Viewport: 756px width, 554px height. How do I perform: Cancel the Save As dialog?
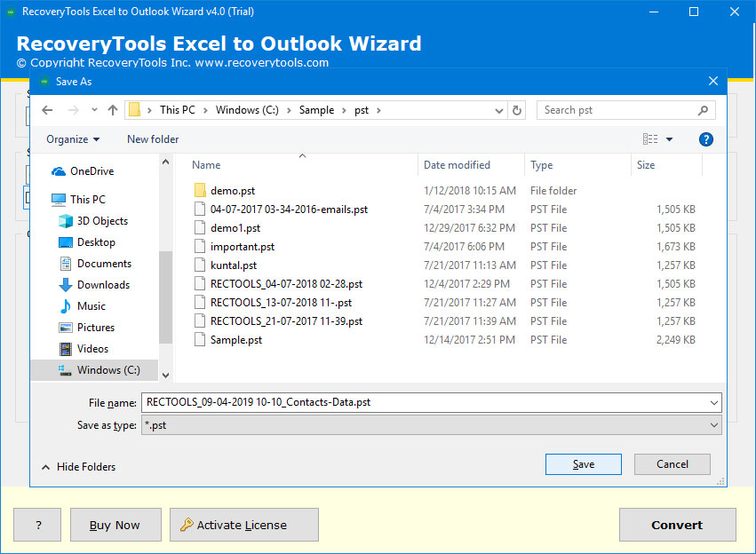click(x=672, y=464)
